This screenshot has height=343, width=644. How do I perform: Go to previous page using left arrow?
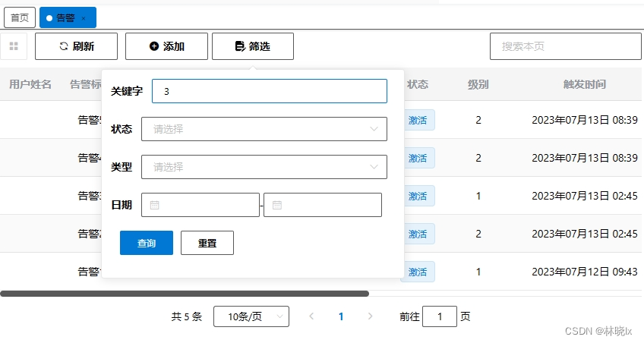point(311,316)
